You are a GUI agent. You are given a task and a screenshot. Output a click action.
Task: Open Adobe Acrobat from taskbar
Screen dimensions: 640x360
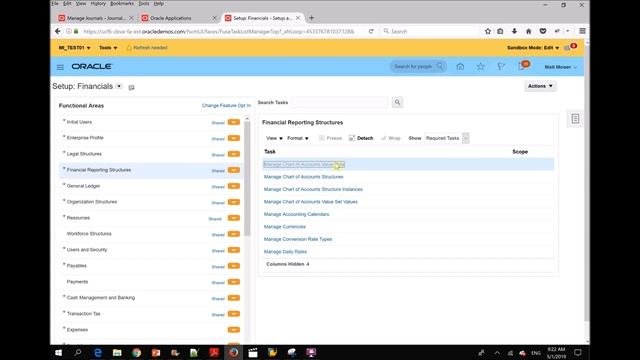coord(214,353)
